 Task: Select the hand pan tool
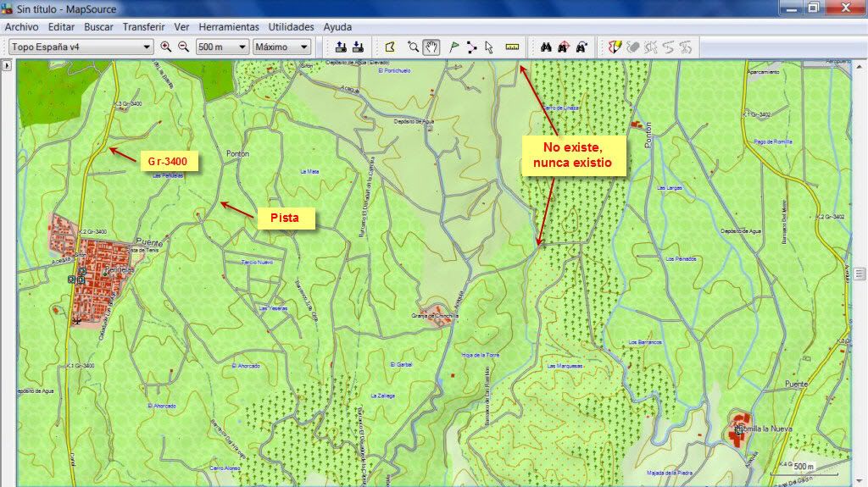[x=431, y=47]
